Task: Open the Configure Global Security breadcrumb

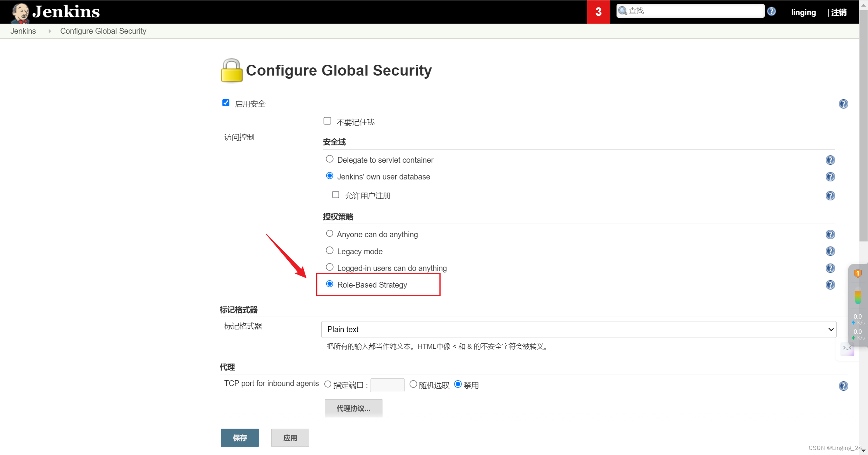Action: 103,31
